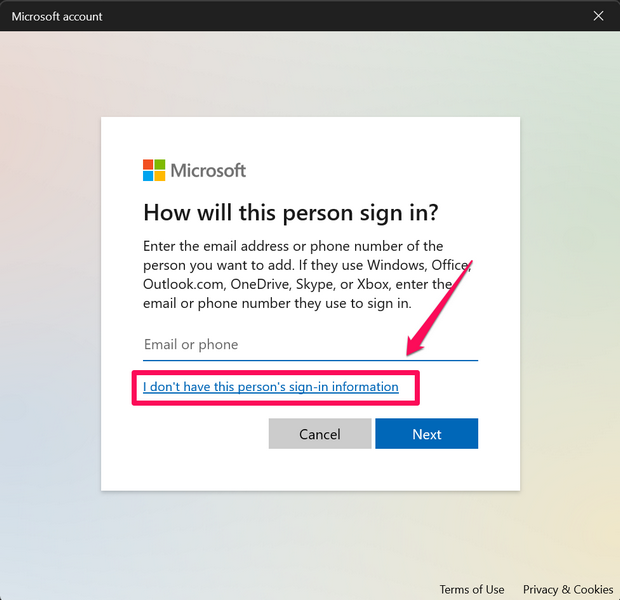Open the Terms of Use link
This screenshot has height=600, width=620.
pyautogui.click(x=472, y=589)
